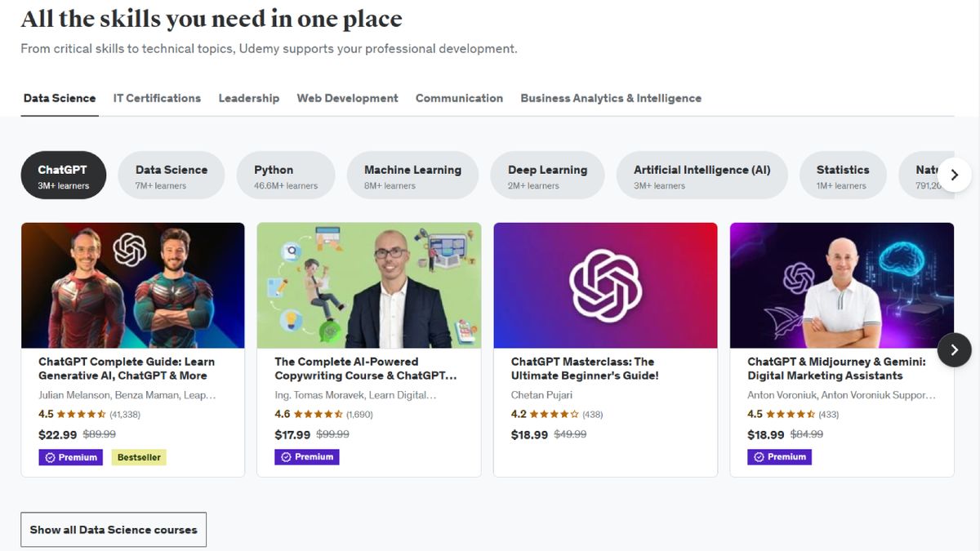Image resolution: width=980 pixels, height=551 pixels.
Task: Open the Complete AI-Powered Copywriting Course title
Action: 365,368
